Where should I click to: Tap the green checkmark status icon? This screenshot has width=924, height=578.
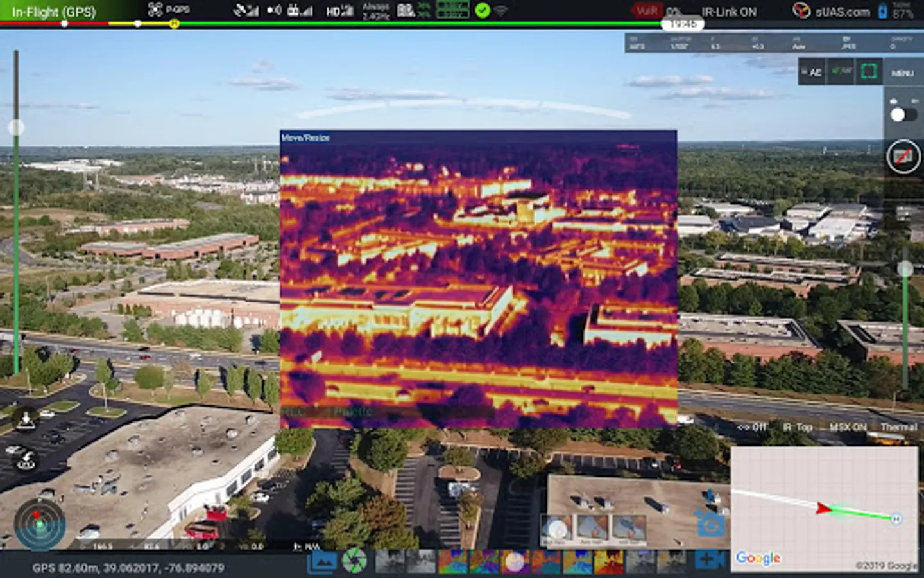pyautogui.click(x=483, y=10)
